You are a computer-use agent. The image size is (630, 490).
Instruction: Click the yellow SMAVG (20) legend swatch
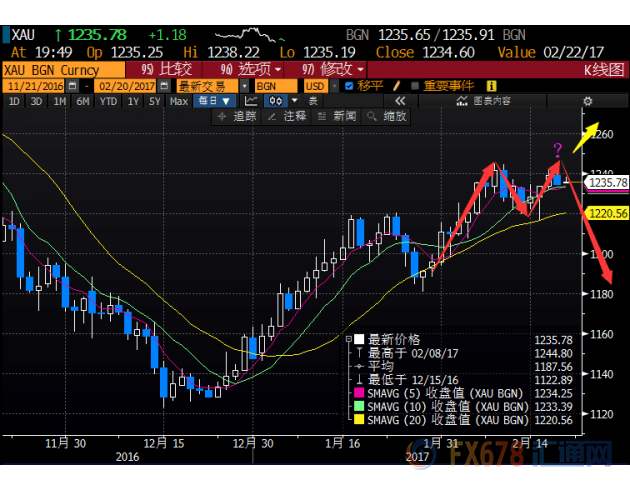coord(359,419)
